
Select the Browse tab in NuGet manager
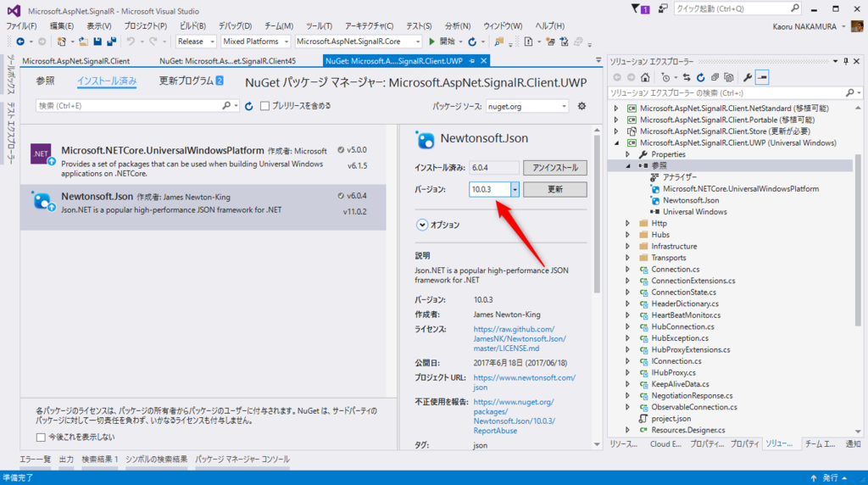pos(46,81)
